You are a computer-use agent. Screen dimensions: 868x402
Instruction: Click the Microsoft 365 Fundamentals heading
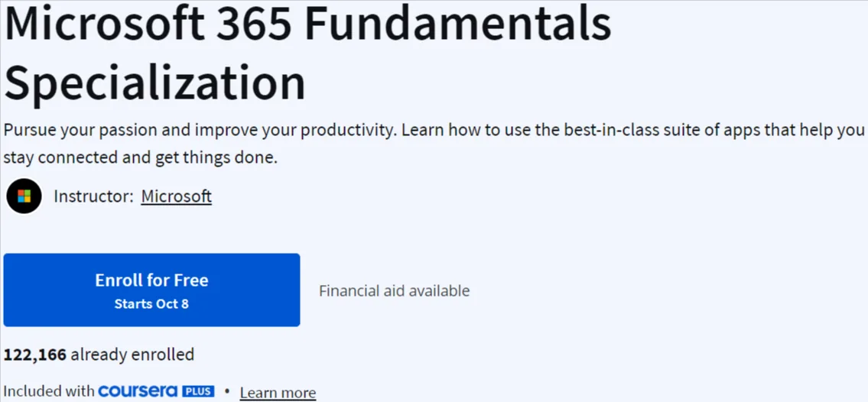(307, 26)
